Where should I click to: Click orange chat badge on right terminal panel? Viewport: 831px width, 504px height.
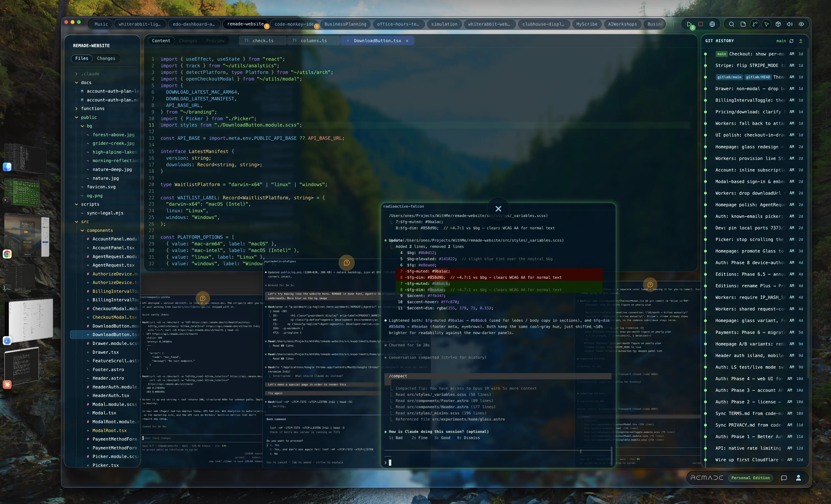pos(650,285)
